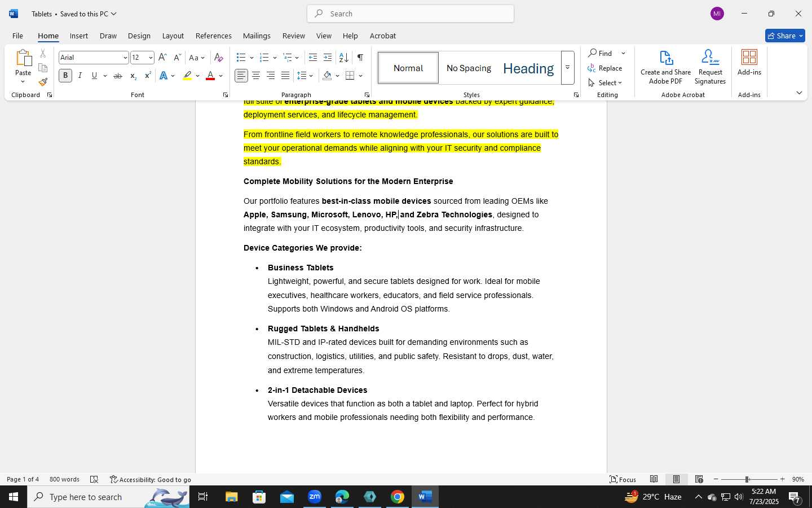
Task: Open the font name dropdown showing Arial
Action: 125,58
